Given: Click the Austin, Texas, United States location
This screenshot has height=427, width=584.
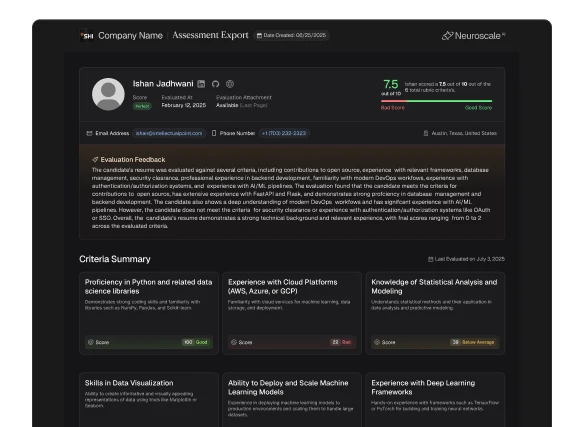Looking at the screenshot, I should pos(464,133).
